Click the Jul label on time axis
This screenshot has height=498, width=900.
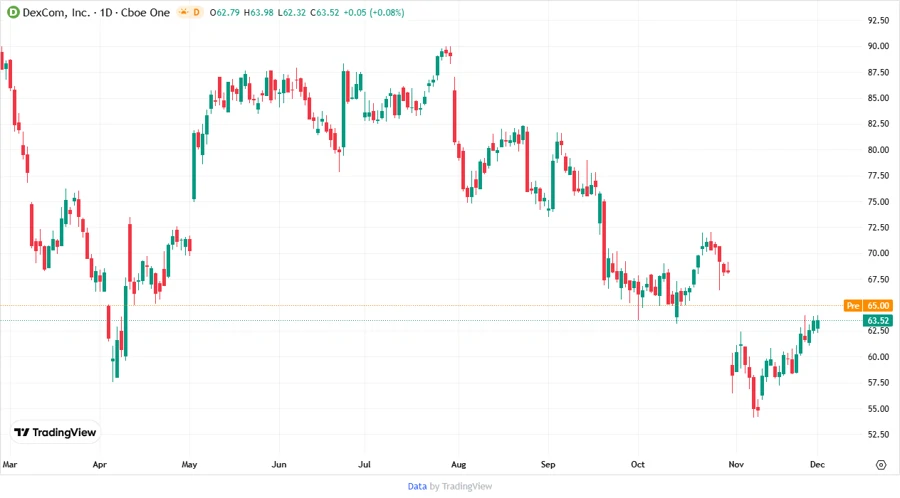point(364,464)
